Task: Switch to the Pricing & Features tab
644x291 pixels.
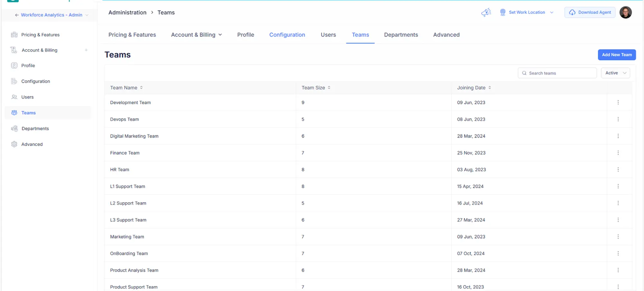Action: point(132,35)
